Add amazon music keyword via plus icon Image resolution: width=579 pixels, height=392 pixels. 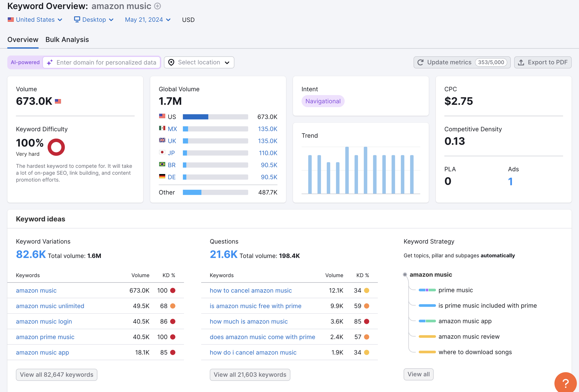157,6
